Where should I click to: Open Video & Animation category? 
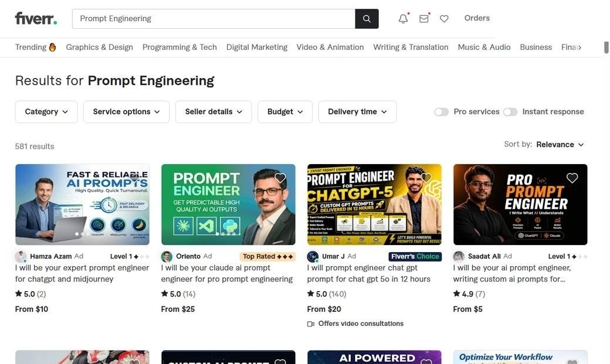tap(330, 47)
